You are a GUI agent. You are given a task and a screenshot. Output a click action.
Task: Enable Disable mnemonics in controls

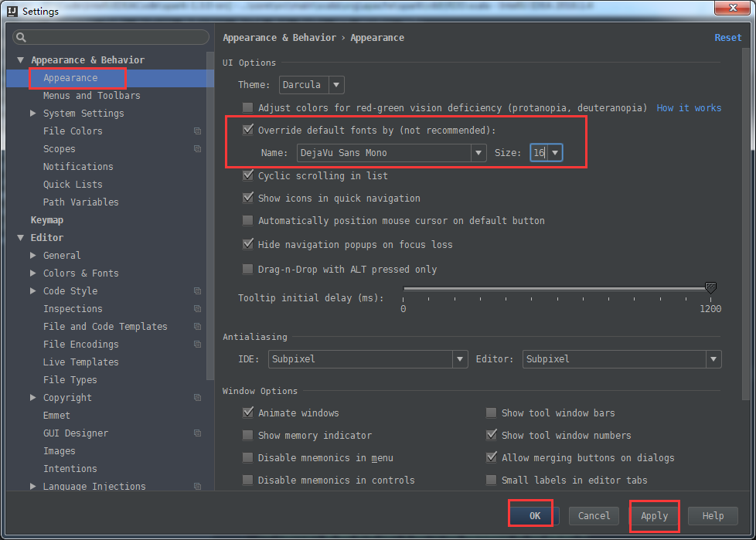pos(248,481)
